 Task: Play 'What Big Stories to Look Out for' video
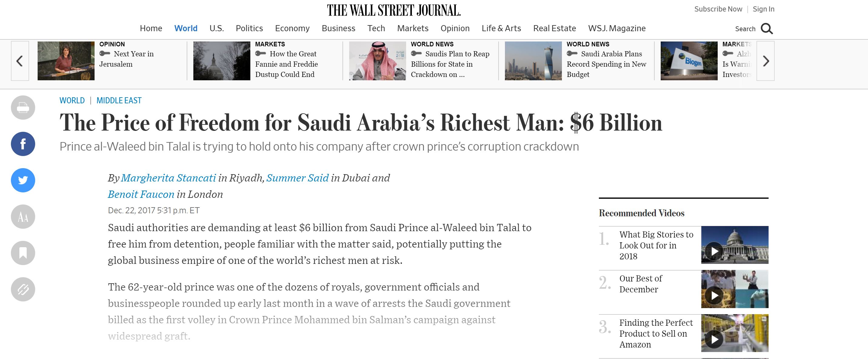click(x=714, y=251)
